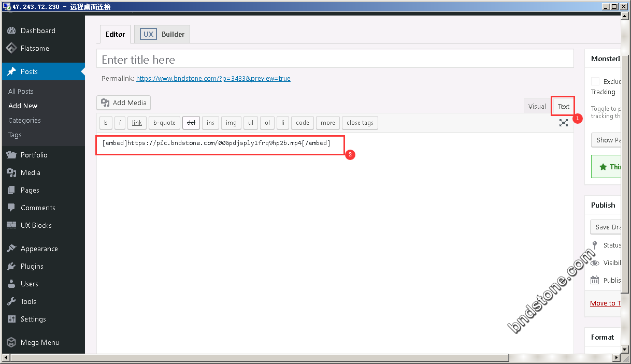The width and height of the screenshot is (631, 364).
Task: Click the Appearance paintbrush icon
Action: (x=11, y=249)
